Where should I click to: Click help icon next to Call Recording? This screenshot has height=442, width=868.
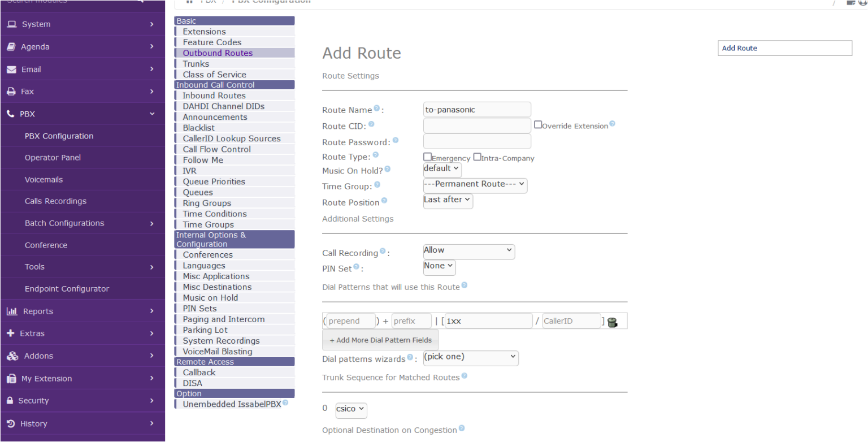click(383, 252)
